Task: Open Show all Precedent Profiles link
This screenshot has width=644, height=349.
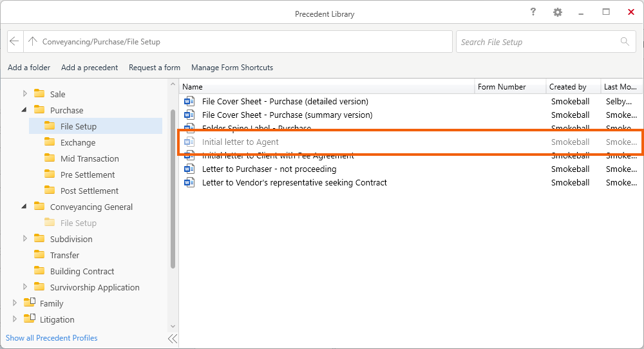Action: coord(52,338)
